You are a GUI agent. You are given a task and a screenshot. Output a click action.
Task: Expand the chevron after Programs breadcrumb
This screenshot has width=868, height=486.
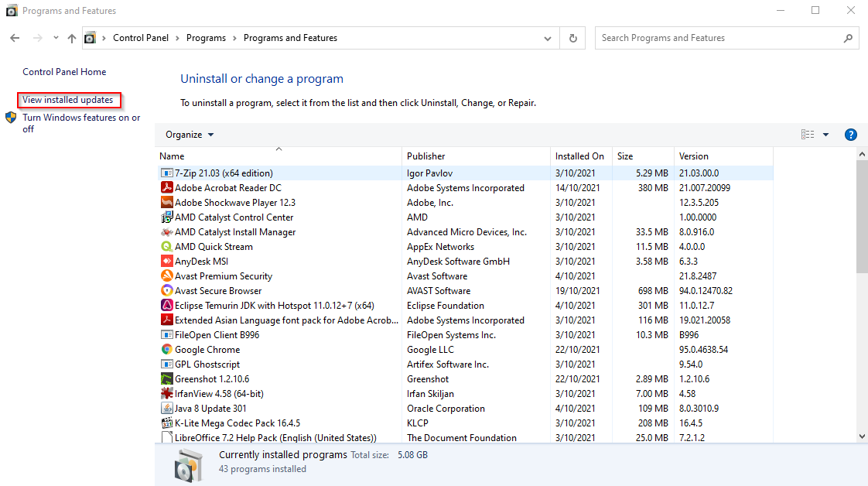(x=234, y=38)
